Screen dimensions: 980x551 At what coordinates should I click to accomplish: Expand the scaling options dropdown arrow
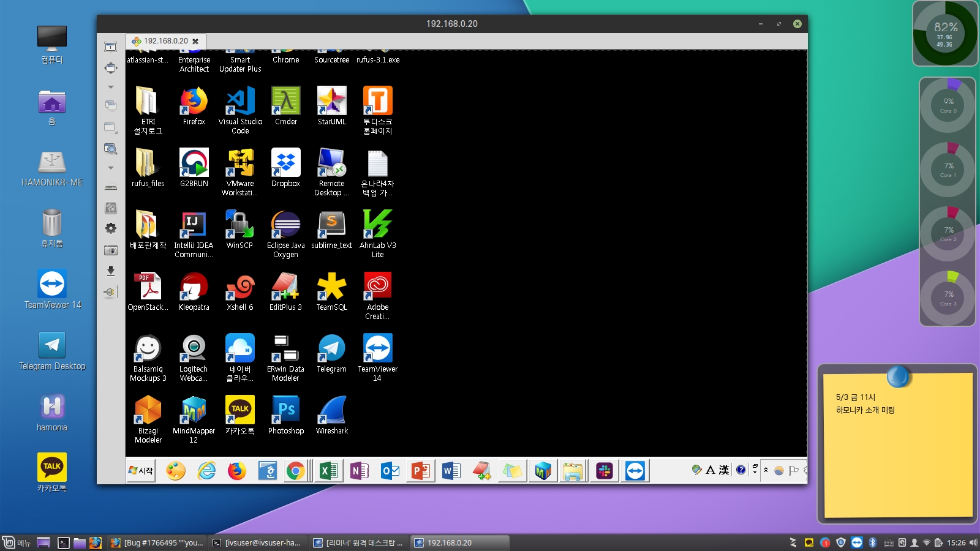(111, 168)
